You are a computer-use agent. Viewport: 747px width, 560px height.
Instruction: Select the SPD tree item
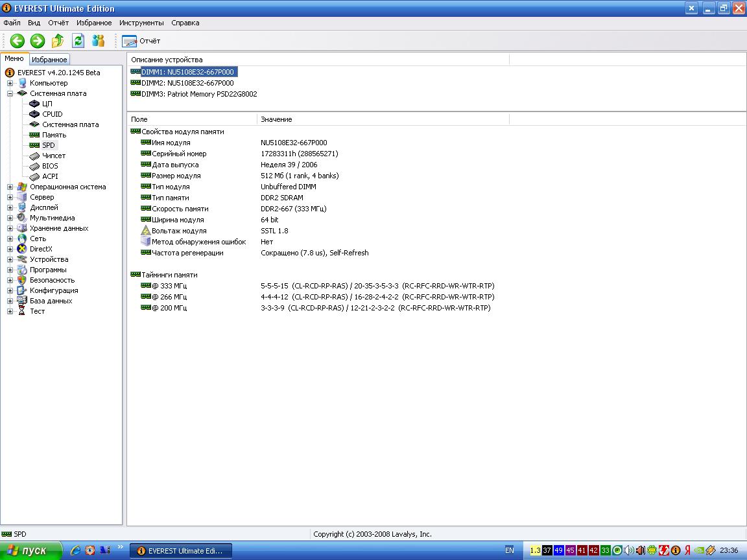coord(49,145)
